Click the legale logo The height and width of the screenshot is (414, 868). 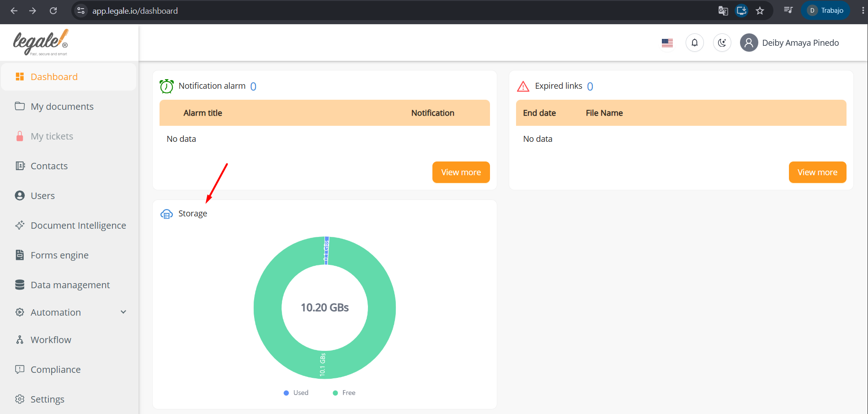(x=41, y=43)
